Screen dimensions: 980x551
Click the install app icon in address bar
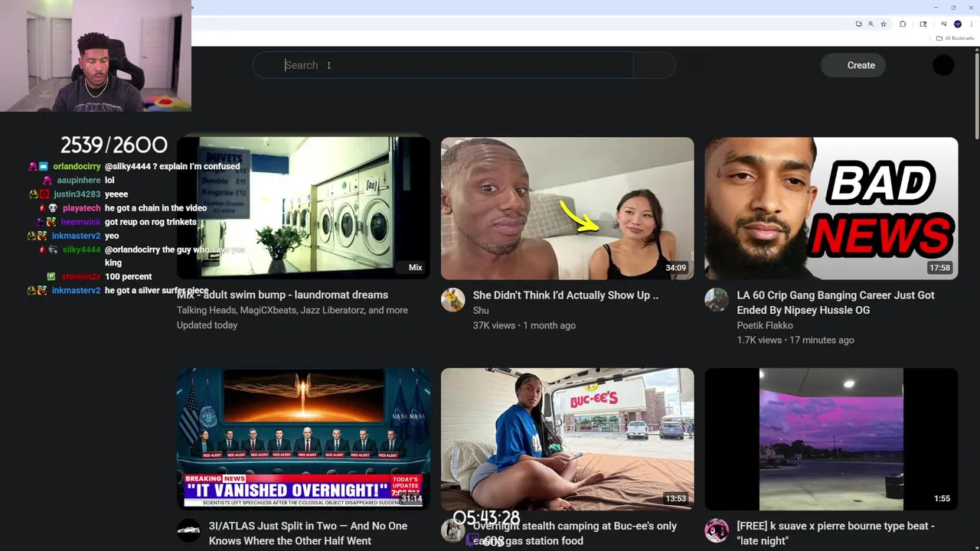[x=858, y=24]
